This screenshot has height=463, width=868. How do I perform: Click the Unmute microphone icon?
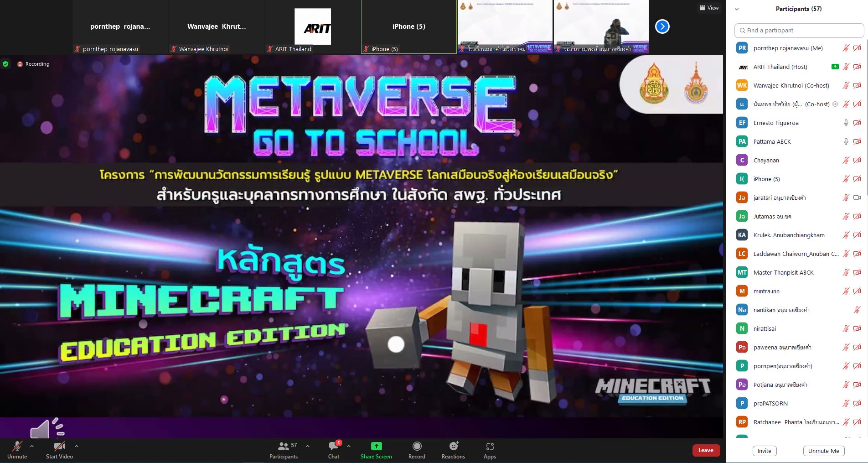[x=17, y=446]
